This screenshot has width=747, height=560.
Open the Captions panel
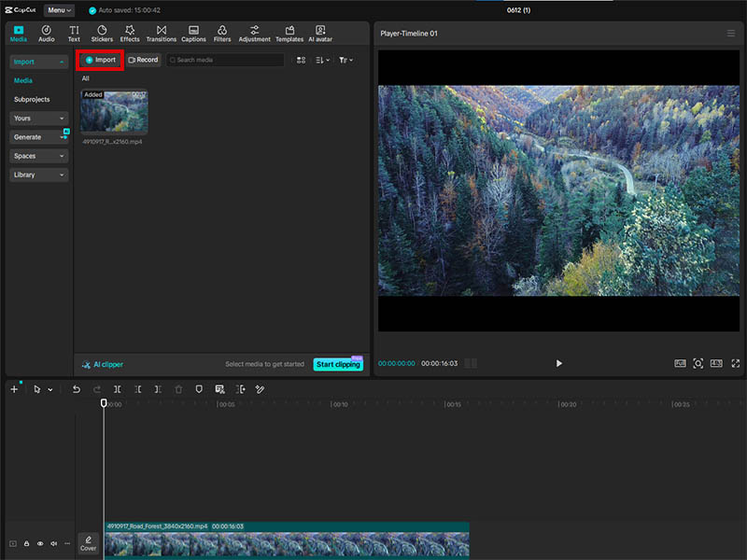coord(193,34)
